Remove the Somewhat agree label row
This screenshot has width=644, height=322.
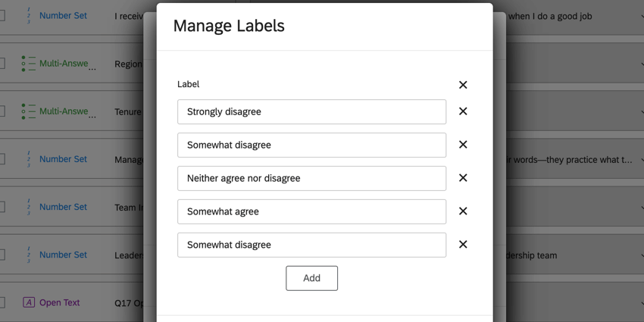tap(463, 211)
